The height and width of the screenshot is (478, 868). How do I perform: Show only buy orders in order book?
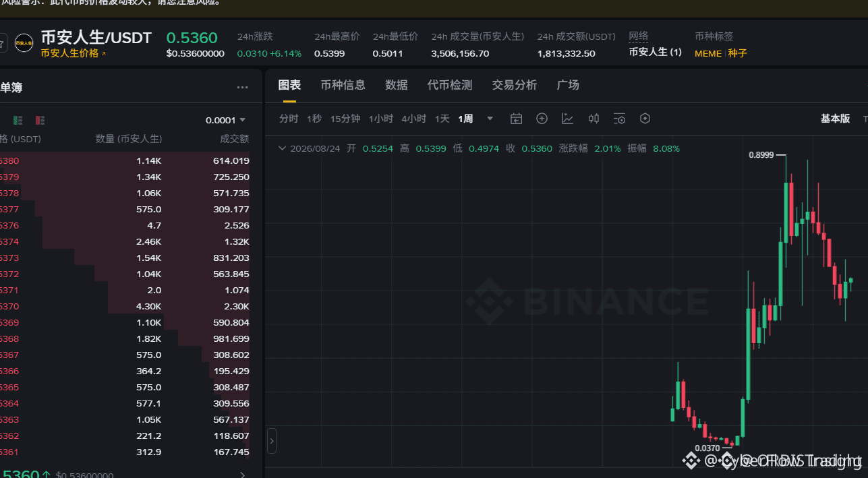point(18,120)
